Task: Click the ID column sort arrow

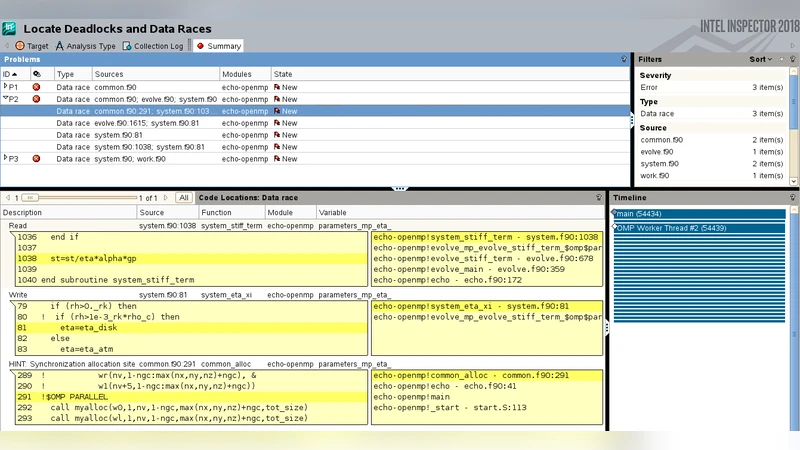Action: (x=14, y=74)
